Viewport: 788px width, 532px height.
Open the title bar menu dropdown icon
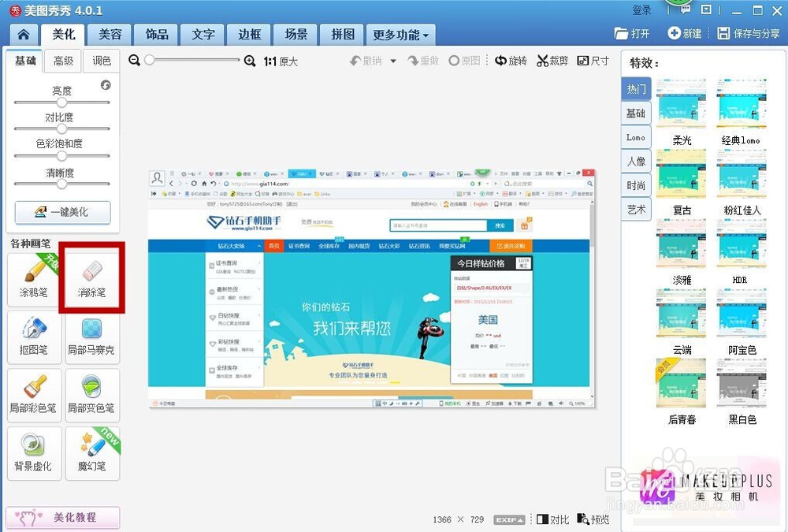point(707,9)
